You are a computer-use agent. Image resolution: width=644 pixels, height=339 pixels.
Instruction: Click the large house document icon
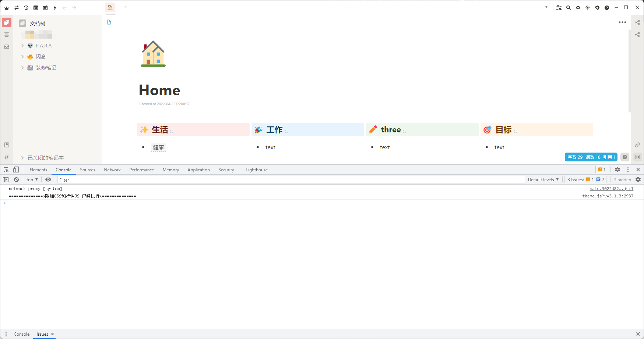(x=153, y=54)
